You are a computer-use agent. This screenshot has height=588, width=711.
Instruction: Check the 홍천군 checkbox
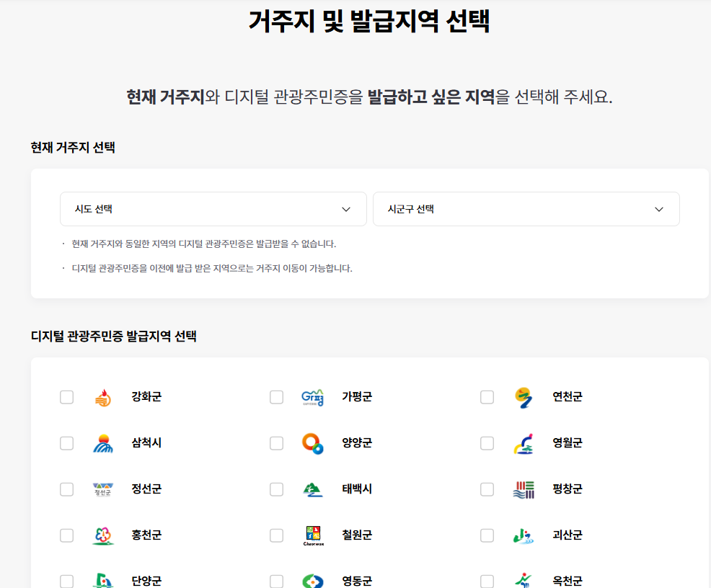[66, 535]
